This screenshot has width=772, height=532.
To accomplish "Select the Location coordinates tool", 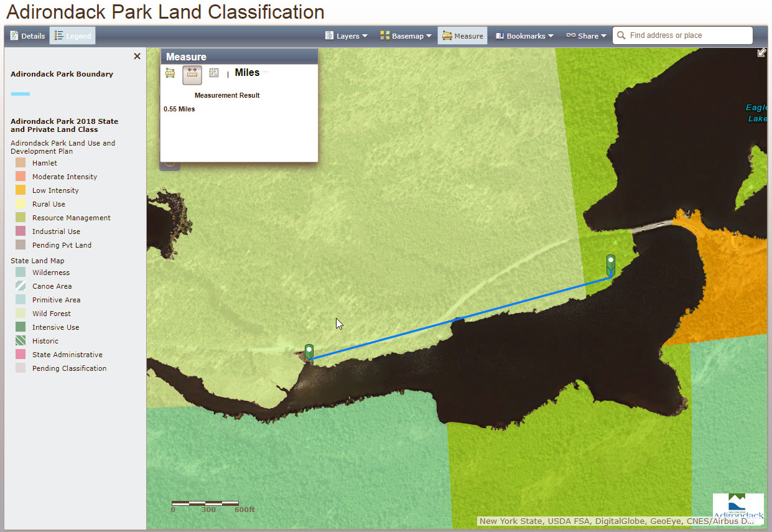I will [x=214, y=73].
